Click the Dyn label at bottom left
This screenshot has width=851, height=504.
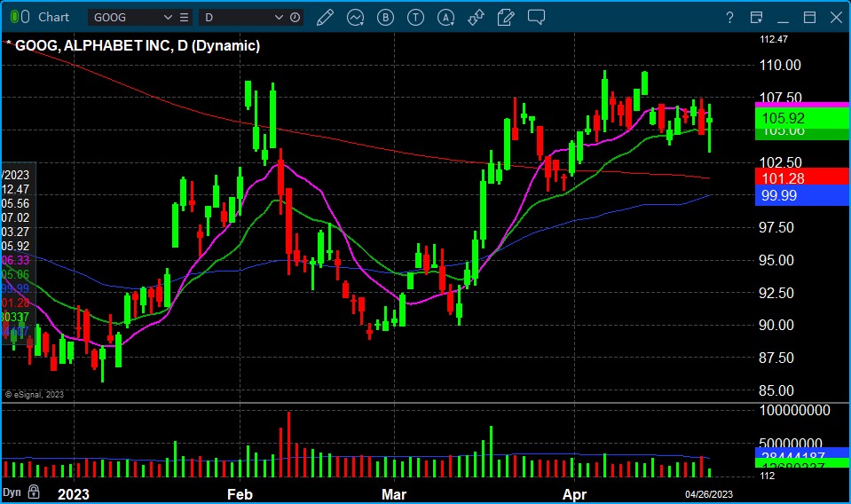tap(12, 492)
